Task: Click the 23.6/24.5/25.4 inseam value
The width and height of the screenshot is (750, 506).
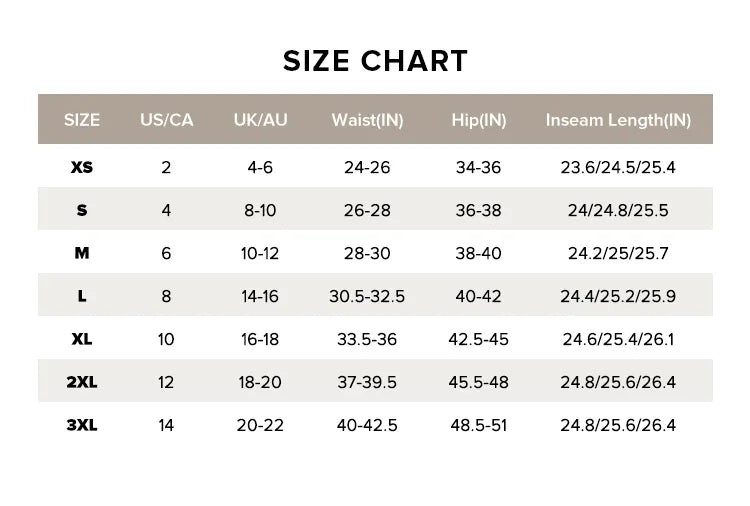Action: (618, 167)
